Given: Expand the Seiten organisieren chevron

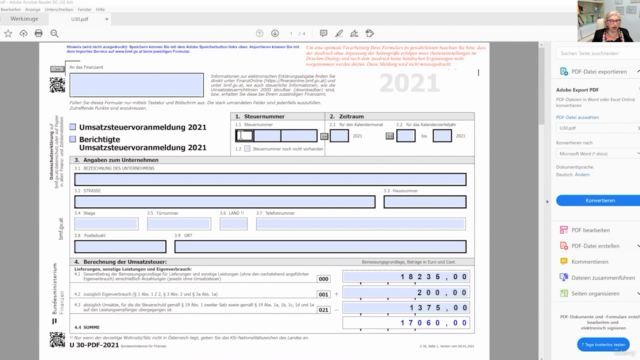Looking at the screenshot, I should pos(638,293).
